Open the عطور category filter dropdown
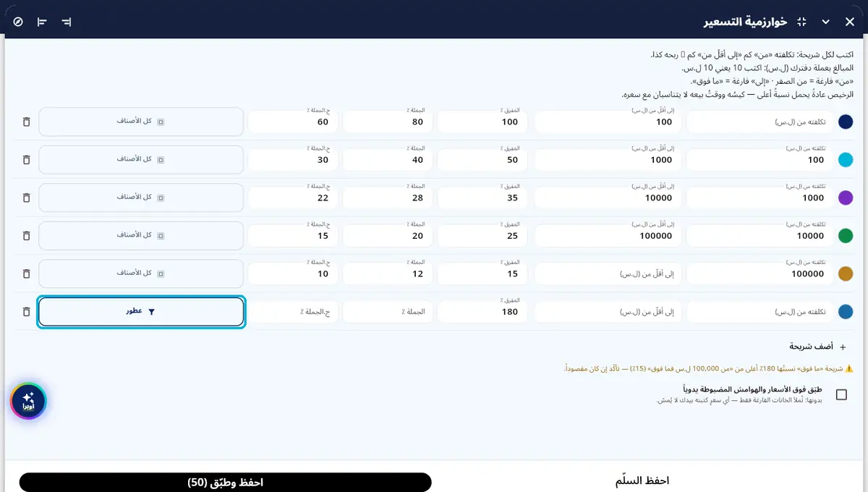 (141, 312)
